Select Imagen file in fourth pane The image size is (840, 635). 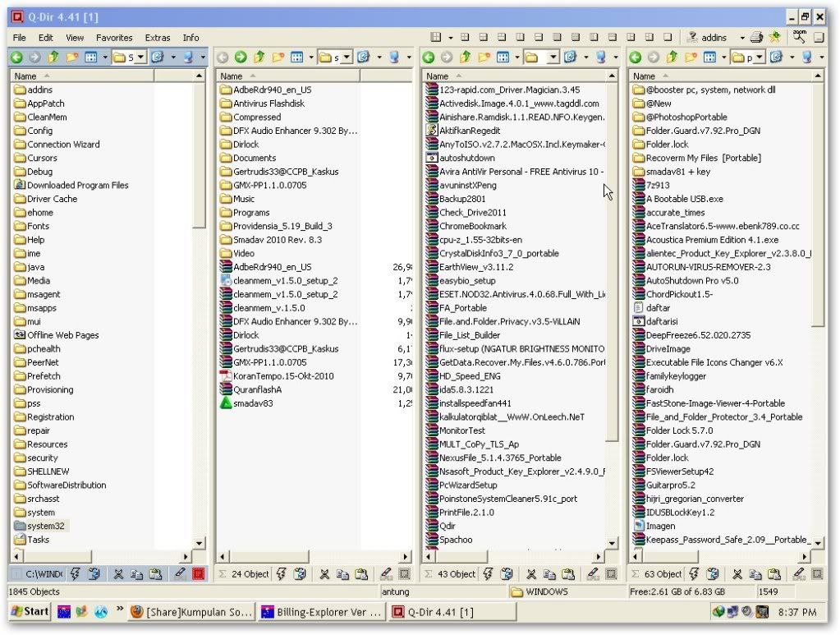[x=654, y=527]
